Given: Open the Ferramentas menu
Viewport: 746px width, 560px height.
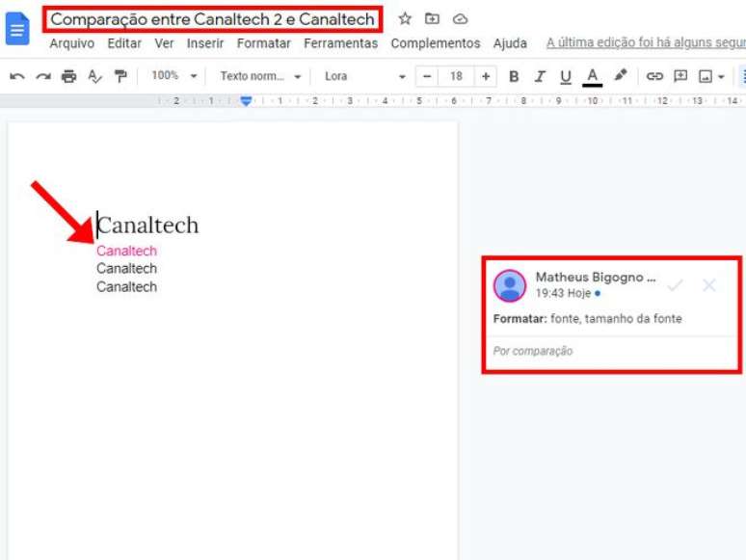Looking at the screenshot, I should (340, 43).
